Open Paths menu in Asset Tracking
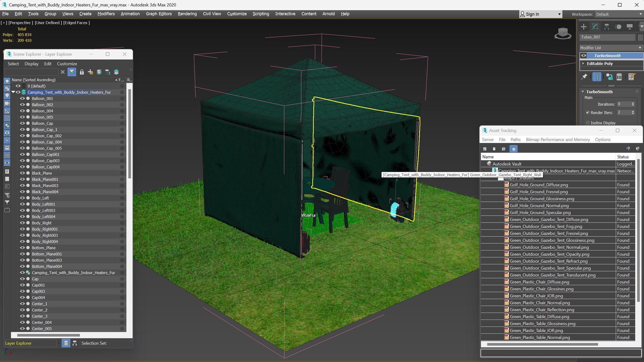This screenshot has width=644, height=362. tap(515, 140)
